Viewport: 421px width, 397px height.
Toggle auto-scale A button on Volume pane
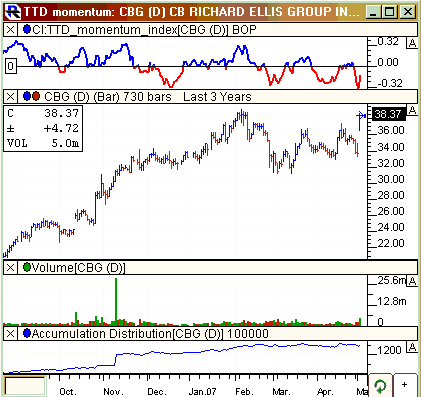412,281
